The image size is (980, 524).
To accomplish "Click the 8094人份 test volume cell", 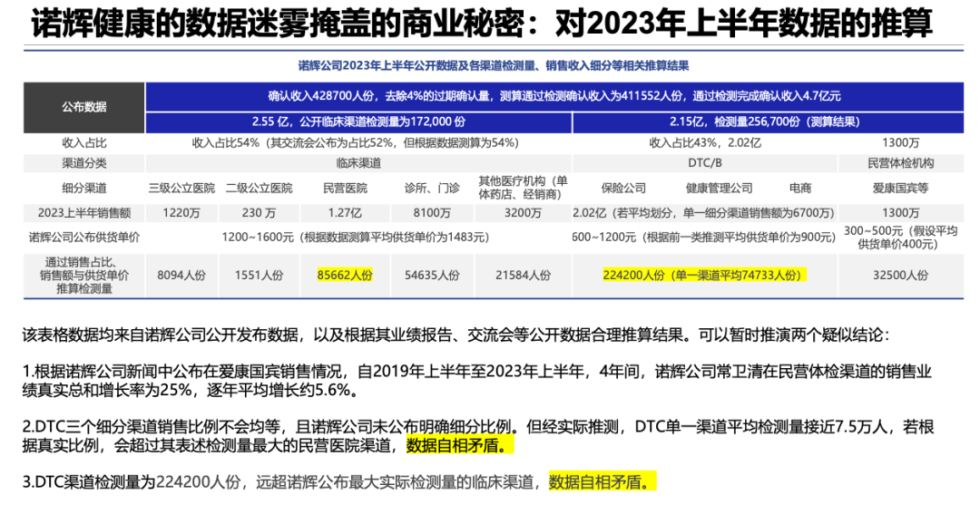I will click(181, 275).
